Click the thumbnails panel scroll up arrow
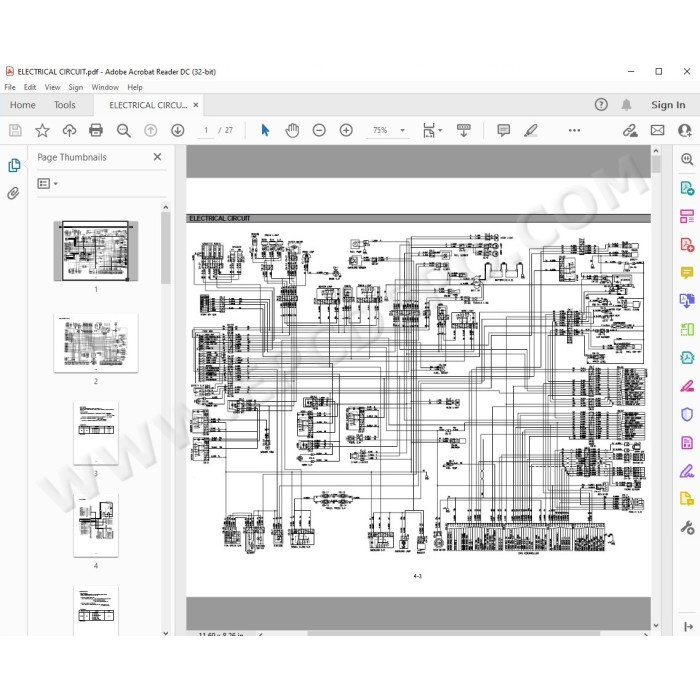 click(166, 207)
